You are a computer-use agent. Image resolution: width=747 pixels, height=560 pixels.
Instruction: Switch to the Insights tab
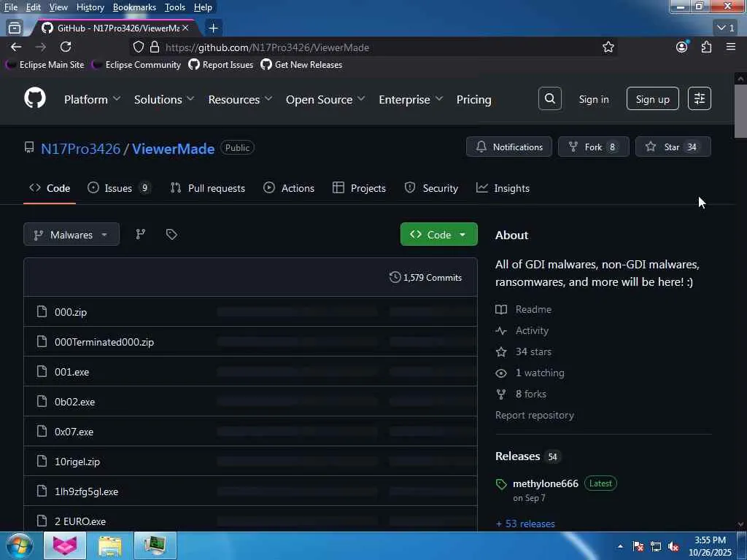click(503, 188)
